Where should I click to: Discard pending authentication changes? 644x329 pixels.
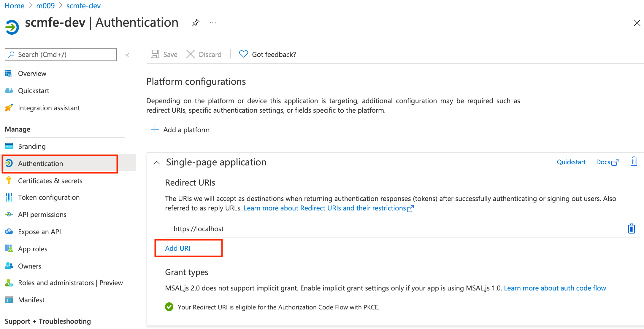tap(204, 54)
